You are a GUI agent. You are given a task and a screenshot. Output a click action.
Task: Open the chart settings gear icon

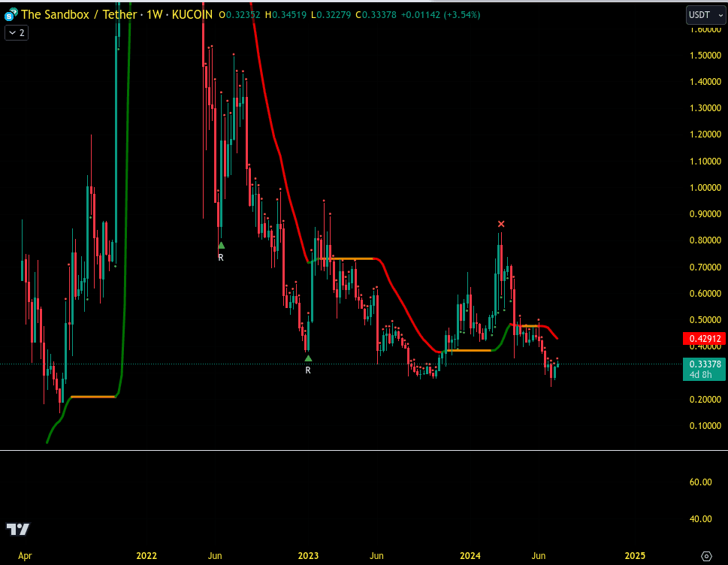706,556
